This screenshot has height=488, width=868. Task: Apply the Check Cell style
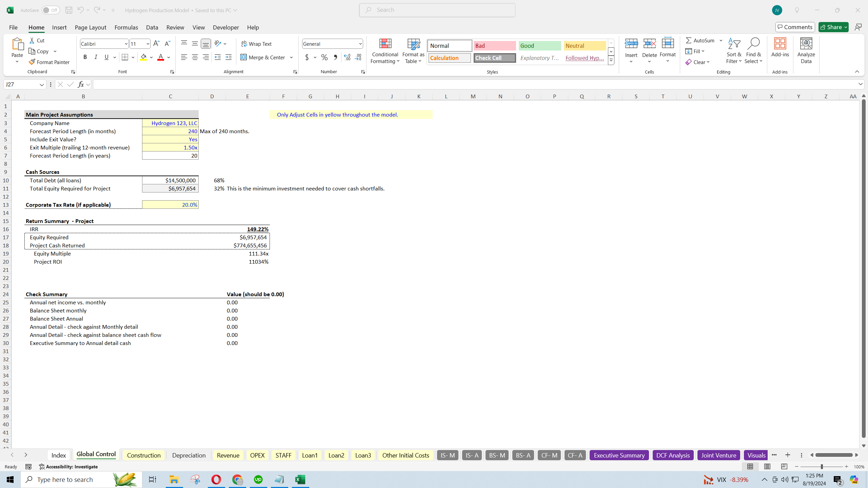click(x=495, y=58)
